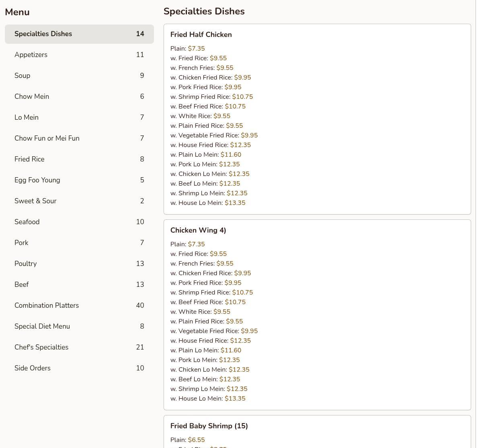Select Lo Mein in the sidebar
Screen dimensions: 484x448
[x=79, y=118]
